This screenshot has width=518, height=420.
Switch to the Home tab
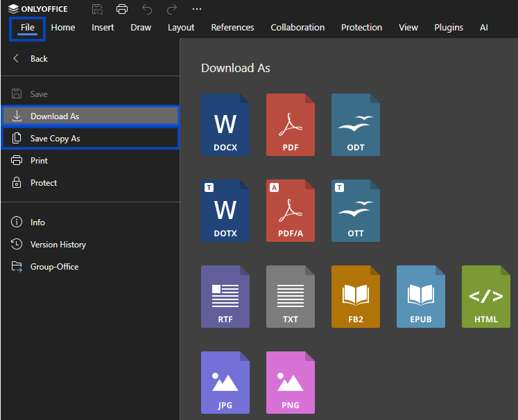click(x=63, y=28)
